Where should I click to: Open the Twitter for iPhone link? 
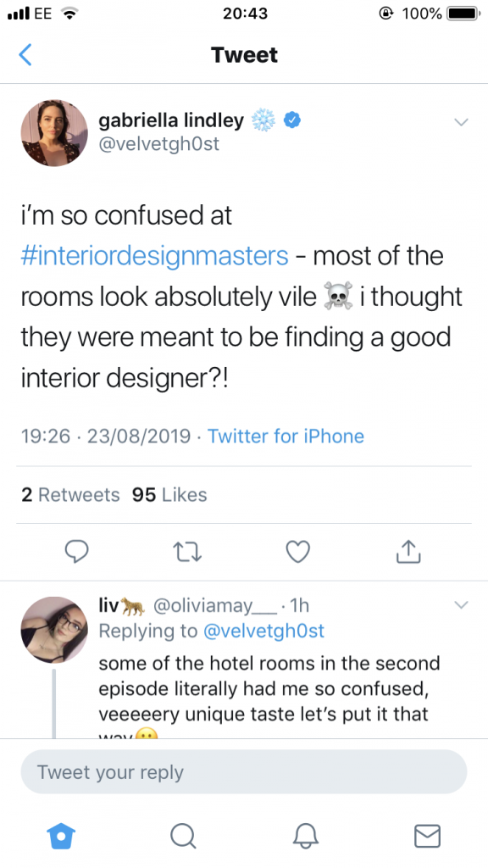tap(286, 437)
